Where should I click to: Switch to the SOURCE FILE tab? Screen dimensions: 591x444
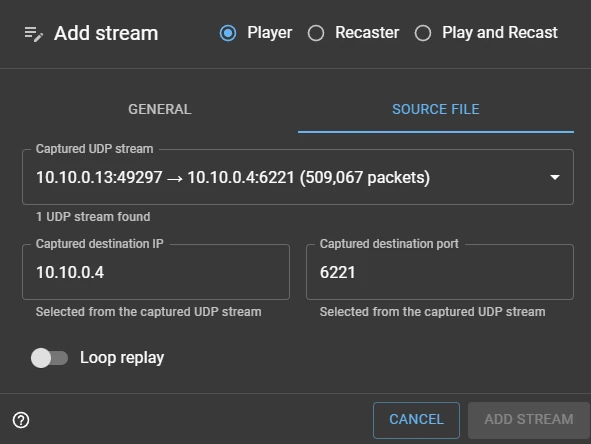[x=436, y=109]
